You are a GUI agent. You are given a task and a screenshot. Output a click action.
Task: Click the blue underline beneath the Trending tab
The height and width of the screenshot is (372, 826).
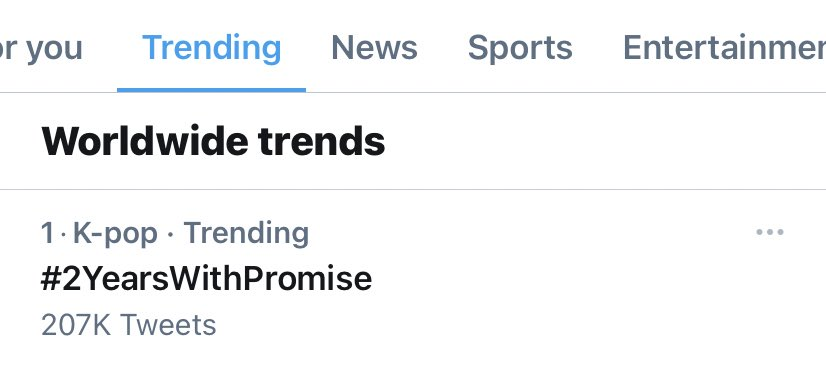coord(211,90)
